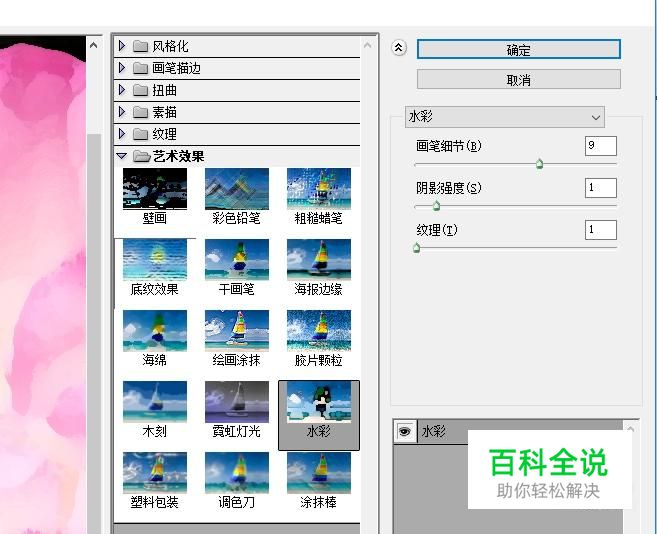This screenshot has width=657, height=534.
Task: Click the 纹理 value field
Action: click(601, 230)
